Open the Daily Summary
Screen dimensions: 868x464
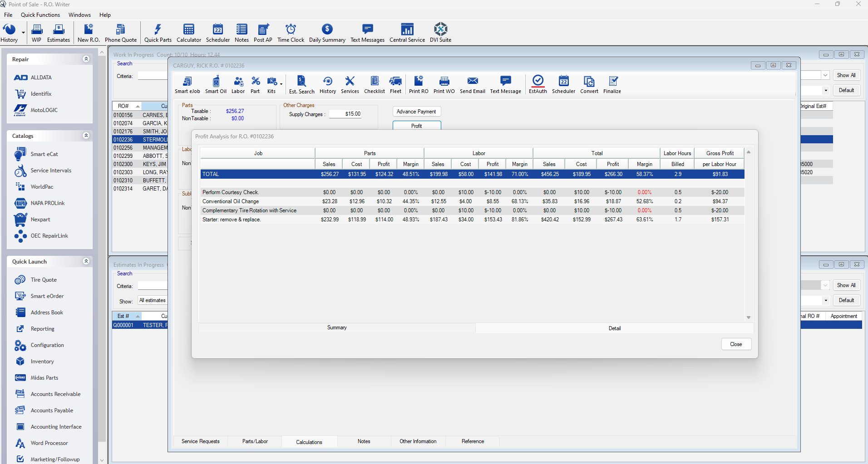(327, 32)
